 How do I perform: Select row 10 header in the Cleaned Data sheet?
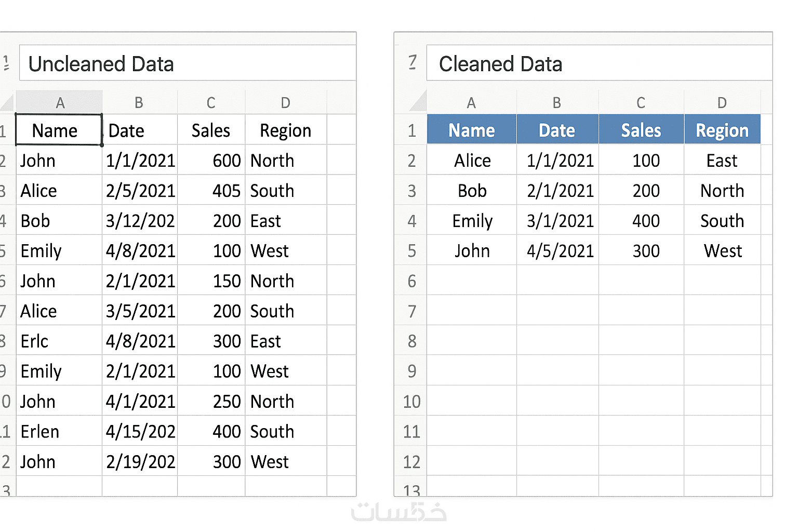coord(411,402)
